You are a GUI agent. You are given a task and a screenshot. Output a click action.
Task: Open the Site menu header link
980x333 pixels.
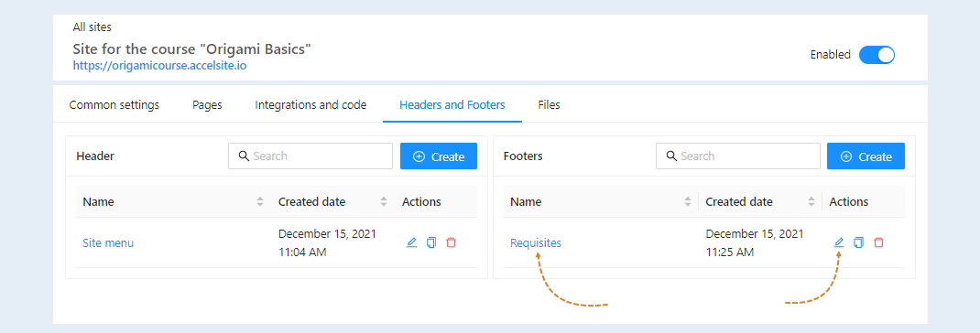(x=108, y=243)
